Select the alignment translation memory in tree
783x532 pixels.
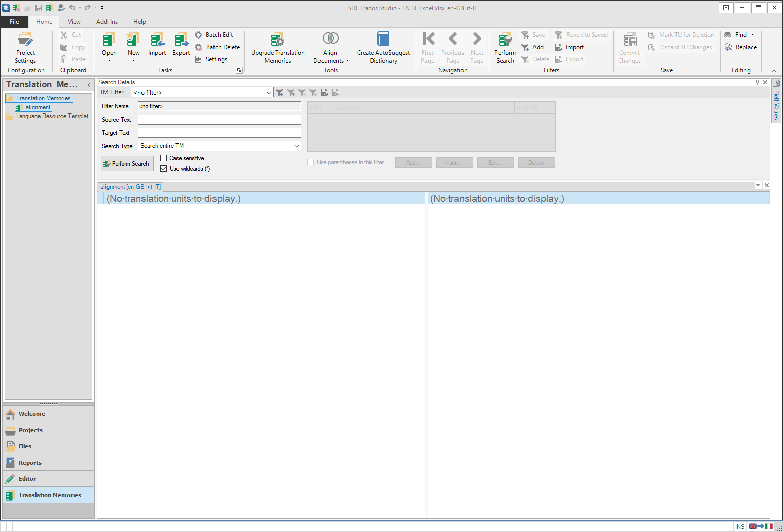[33, 107]
